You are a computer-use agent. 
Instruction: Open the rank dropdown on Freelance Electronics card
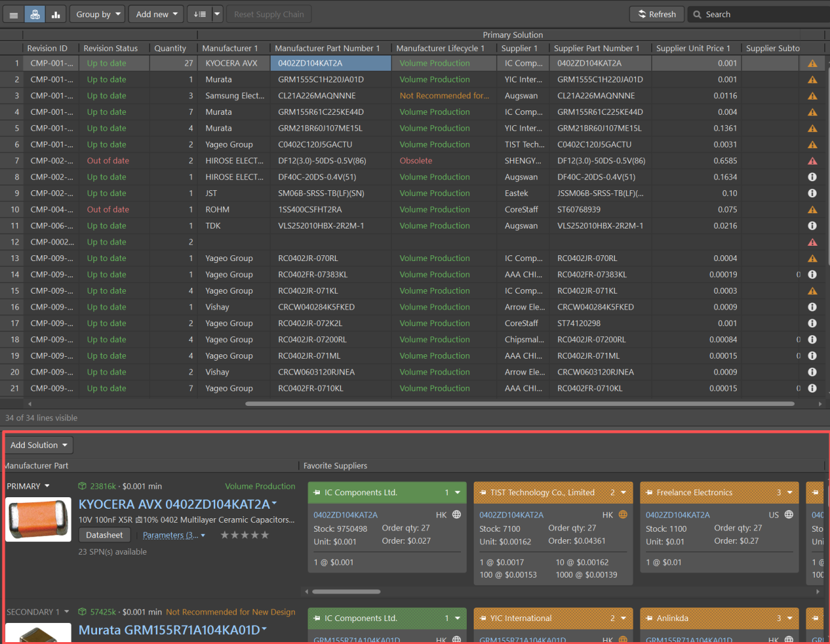784,492
